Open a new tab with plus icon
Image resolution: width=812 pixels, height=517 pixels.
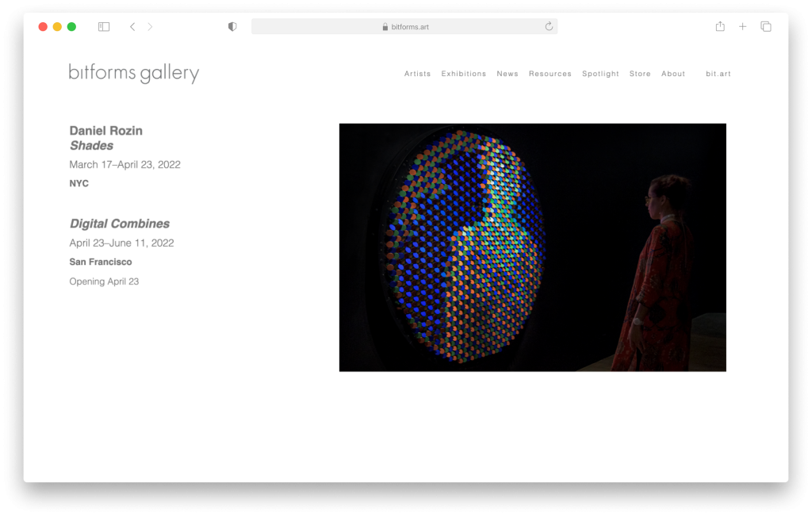click(x=743, y=27)
